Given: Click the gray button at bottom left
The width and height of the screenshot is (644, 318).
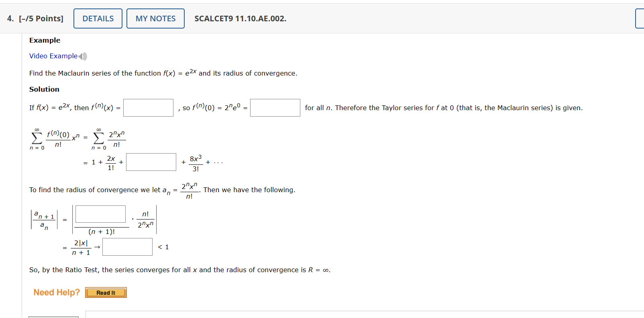Looking at the screenshot, I should [53, 317].
